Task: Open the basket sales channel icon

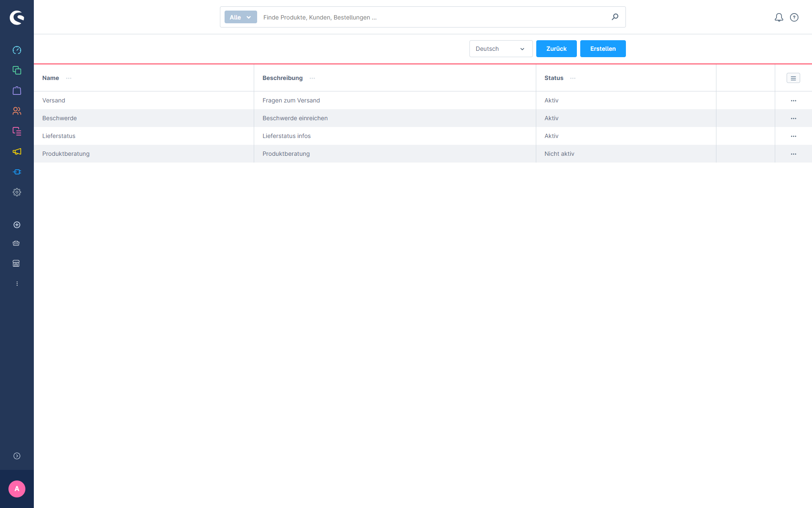Action: 16,243
